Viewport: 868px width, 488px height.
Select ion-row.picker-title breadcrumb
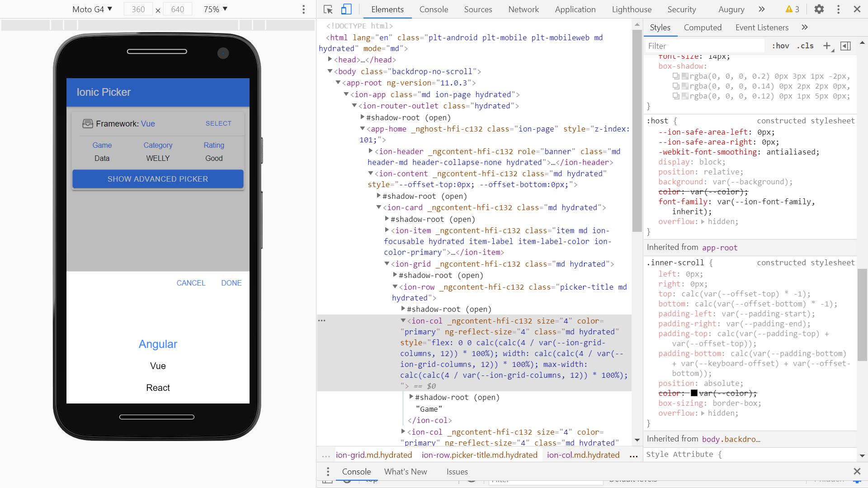pyautogui.click(x=480, y=455)
